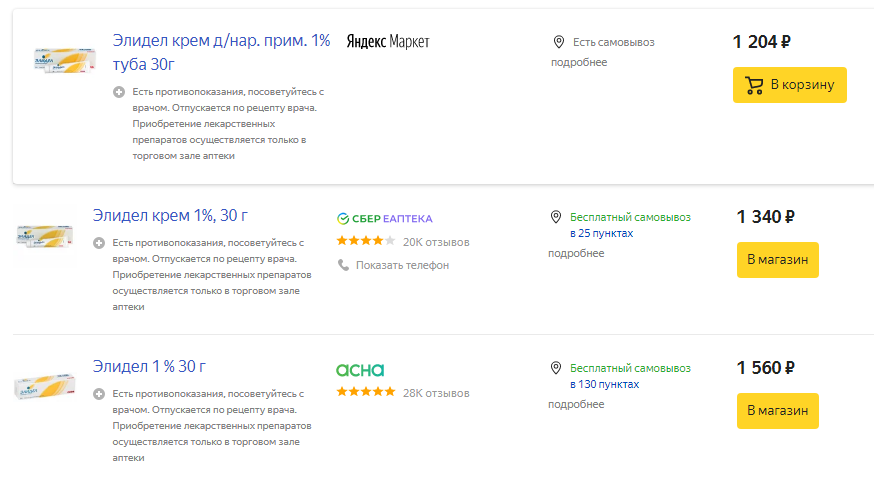Click the Бесплатный самовывоз в 130 пунктах link
Screen dimensions: 874x479
pyautogui.click(x=630, y=376)
